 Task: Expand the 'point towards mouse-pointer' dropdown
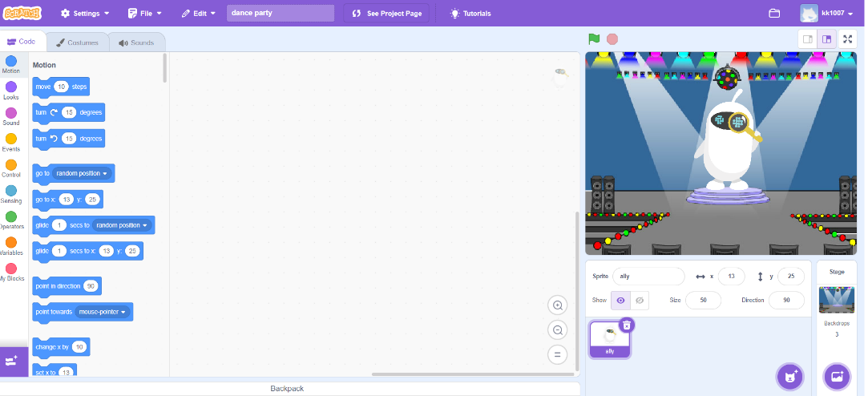(123, 312)
